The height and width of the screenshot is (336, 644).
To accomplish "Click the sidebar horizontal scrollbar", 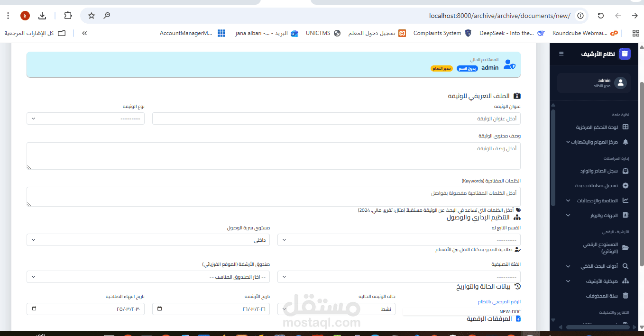I will click(599, 327).
